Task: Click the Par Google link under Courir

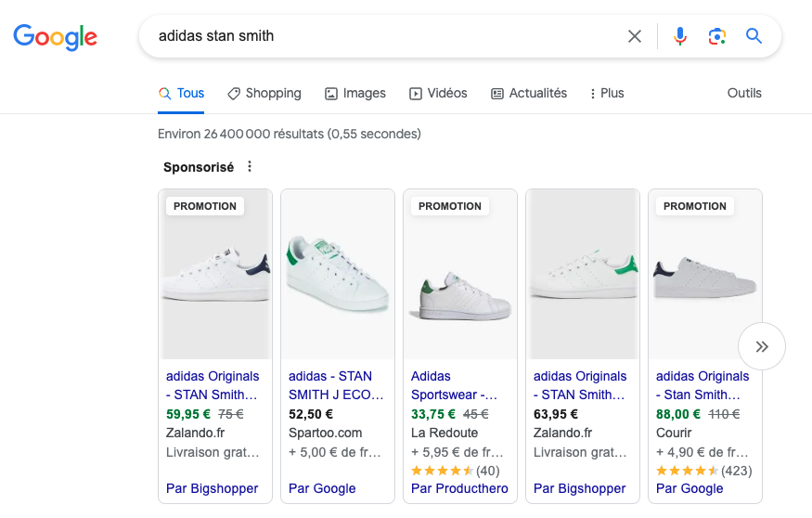Action: click(690, 488)
